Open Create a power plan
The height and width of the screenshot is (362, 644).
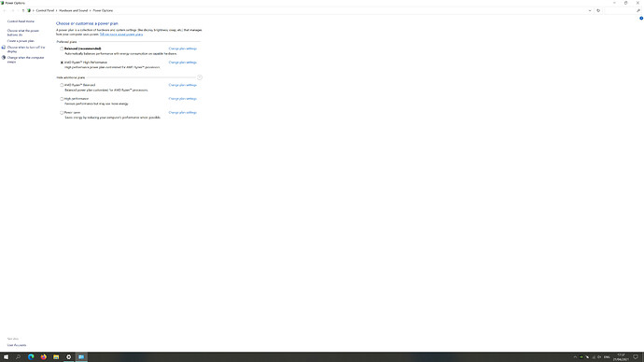point(21,41)
